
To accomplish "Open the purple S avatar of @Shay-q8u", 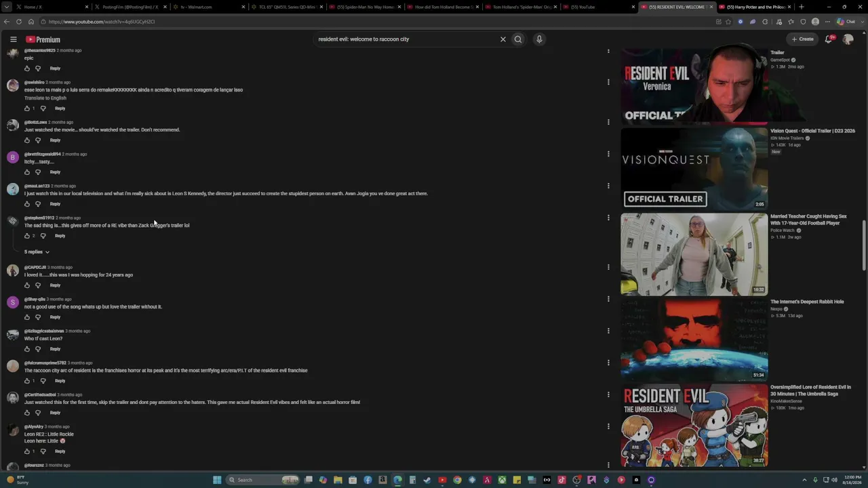I will point(13,302).
